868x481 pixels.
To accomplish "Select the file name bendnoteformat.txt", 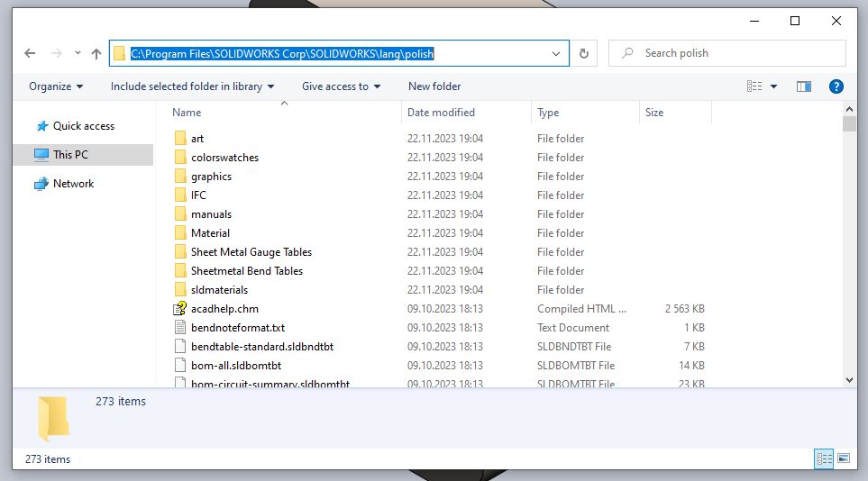I will coord(238,328).
